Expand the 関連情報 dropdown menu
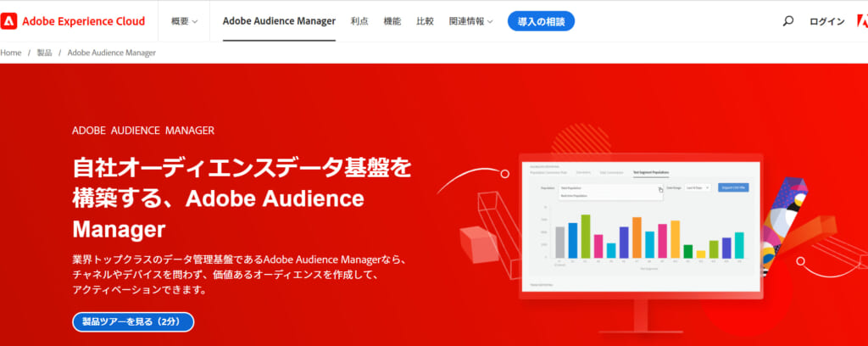The width and height of the screenshot is (868, 346). (470, 21)
